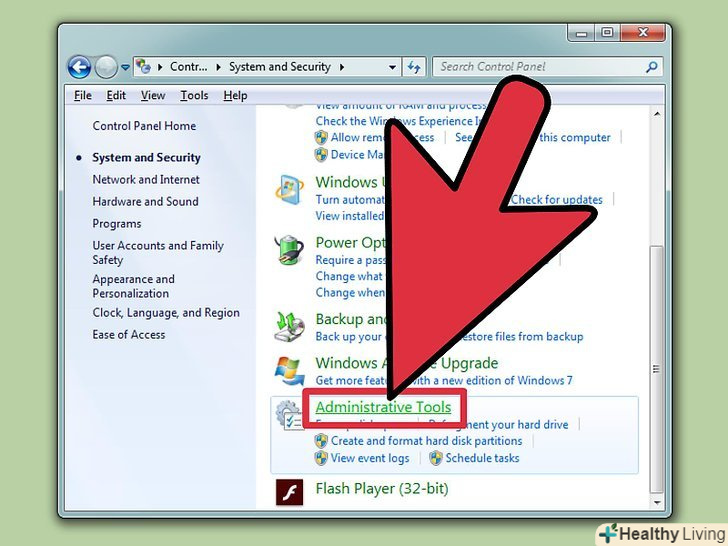
Task: Open Ease of Access category
Action: point(129,335)
